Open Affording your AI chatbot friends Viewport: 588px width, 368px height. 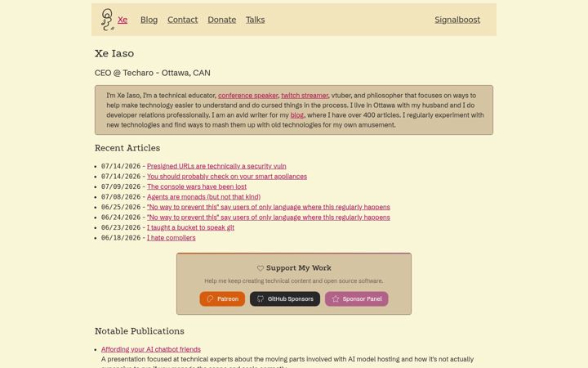[x=151, y=349]
